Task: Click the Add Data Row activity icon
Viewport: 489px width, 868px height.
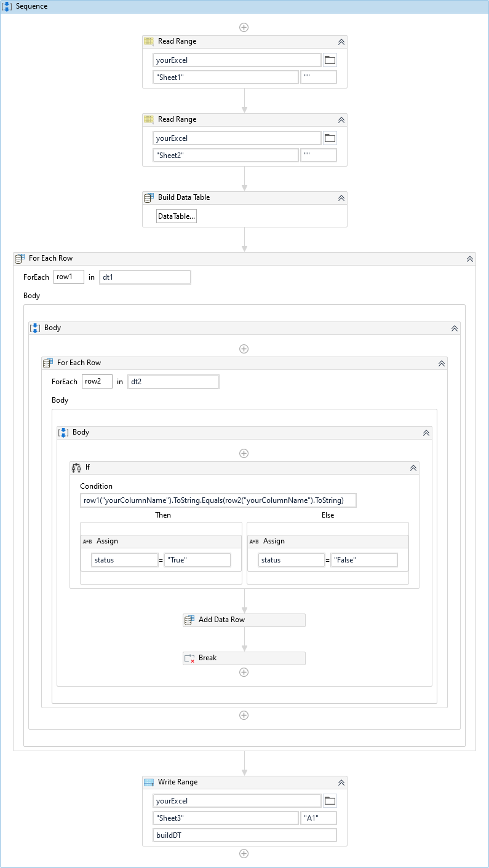Action: pos(189,620)
